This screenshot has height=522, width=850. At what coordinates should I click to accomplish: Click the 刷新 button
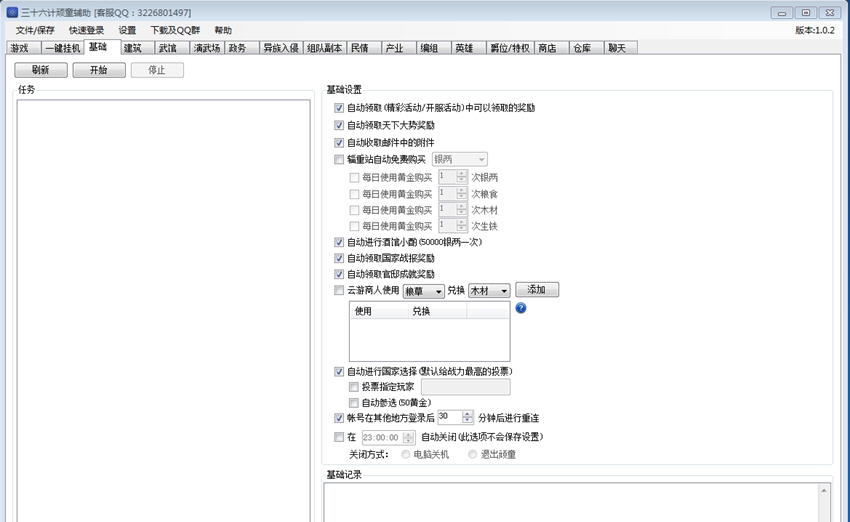[x=41, y=70]
